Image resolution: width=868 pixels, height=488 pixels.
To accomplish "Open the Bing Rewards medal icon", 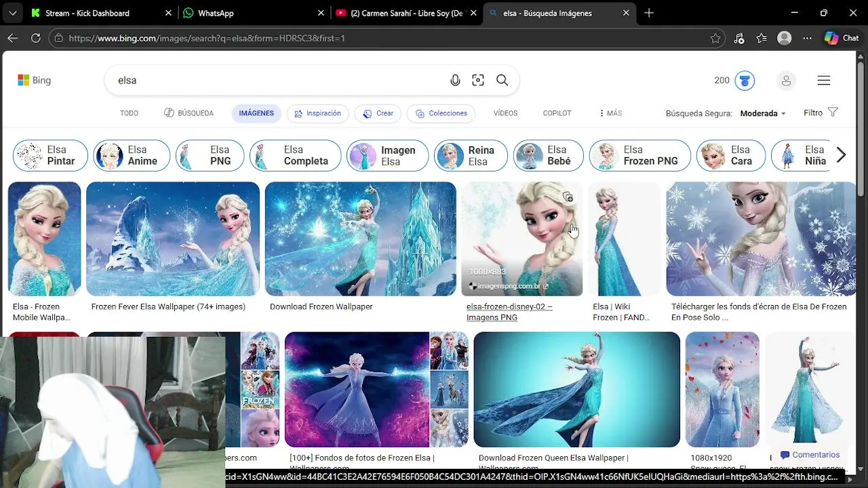I will [745, 81].
